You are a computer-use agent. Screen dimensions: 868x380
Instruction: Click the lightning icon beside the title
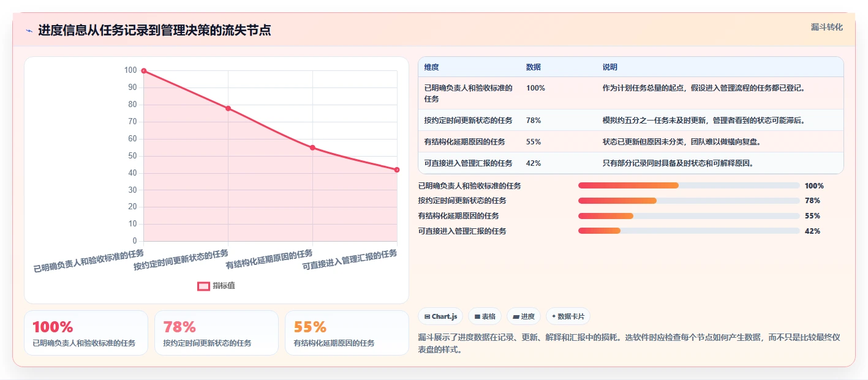point(29,30)
